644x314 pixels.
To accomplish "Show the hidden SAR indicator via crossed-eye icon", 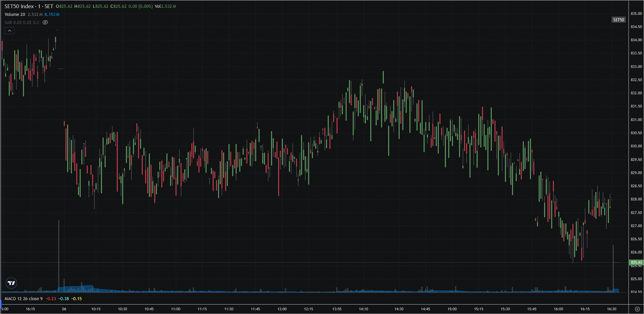I will pos(45,23).
